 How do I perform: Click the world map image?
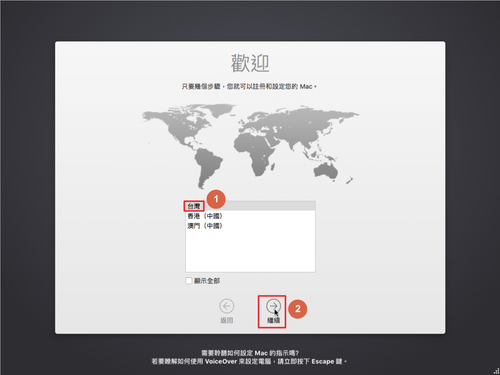click(250, 146)
